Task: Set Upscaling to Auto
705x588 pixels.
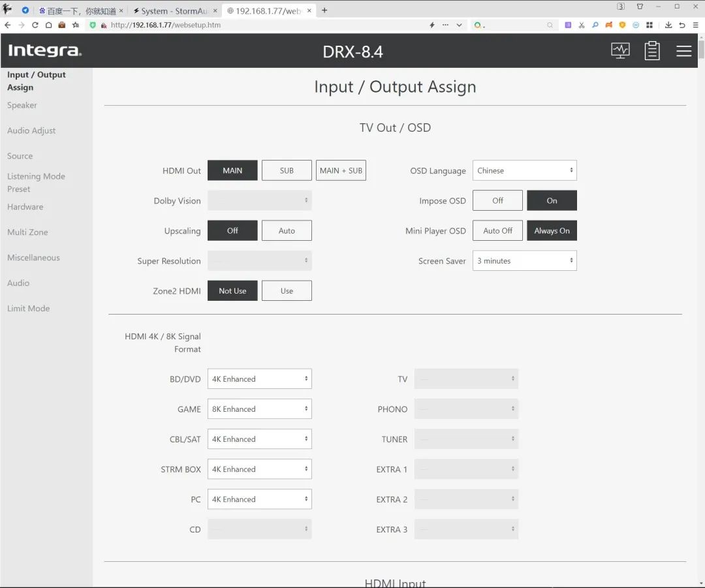Action: tap(287, 230)
